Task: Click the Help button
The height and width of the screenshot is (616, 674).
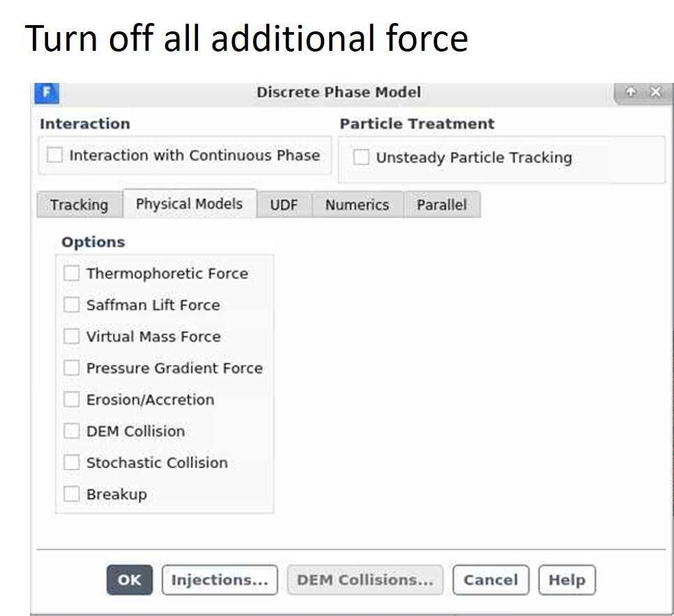Action: point(567,580)
